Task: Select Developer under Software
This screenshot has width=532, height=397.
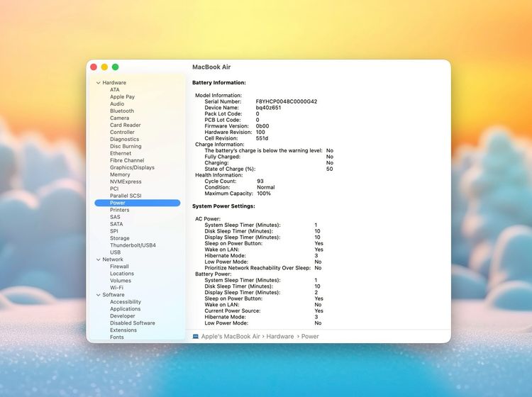Action: pos(123,316)
